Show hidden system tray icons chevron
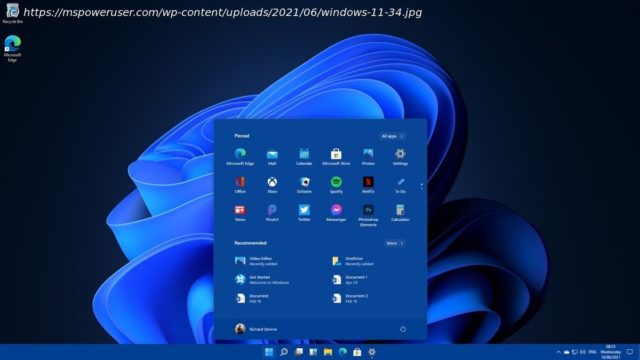The width and height of the screenshot is (640, 360). pos(558,352)
